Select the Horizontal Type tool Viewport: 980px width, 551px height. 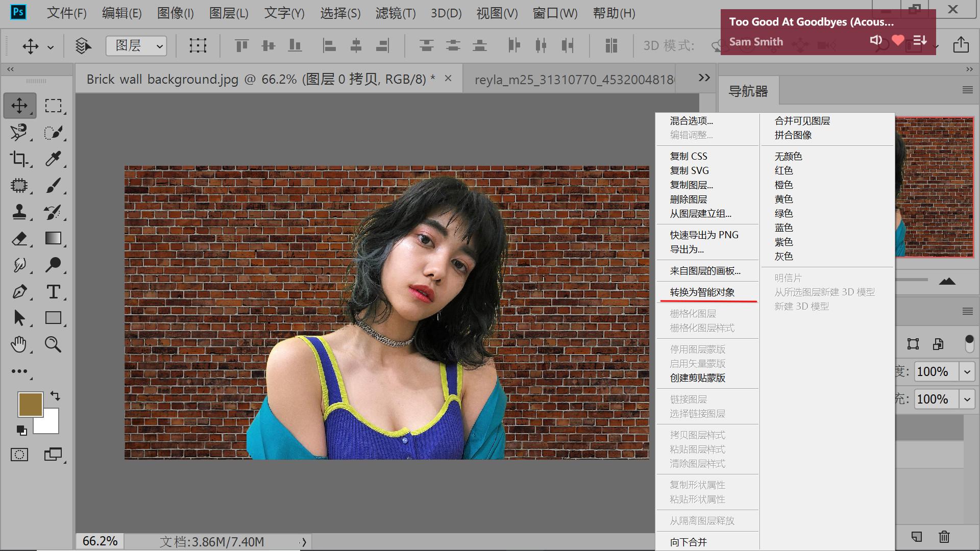pos(53,291)
